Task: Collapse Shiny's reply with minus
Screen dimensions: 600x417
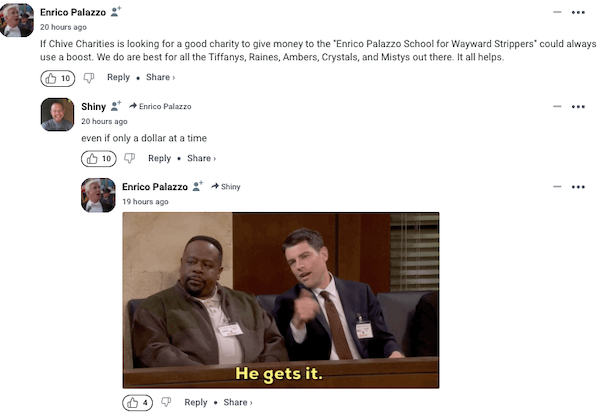Action: 557,106
